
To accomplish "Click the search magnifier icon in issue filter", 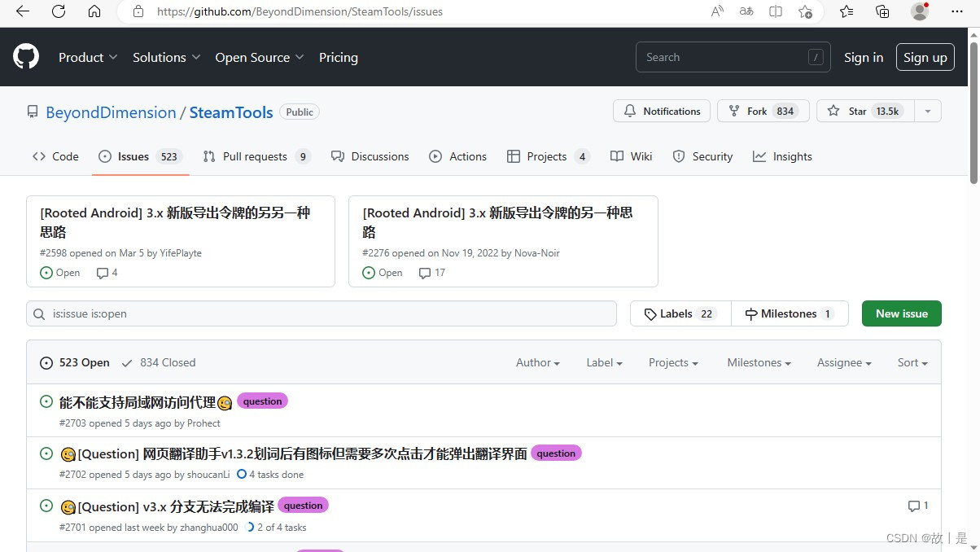I will pos(40,314).
